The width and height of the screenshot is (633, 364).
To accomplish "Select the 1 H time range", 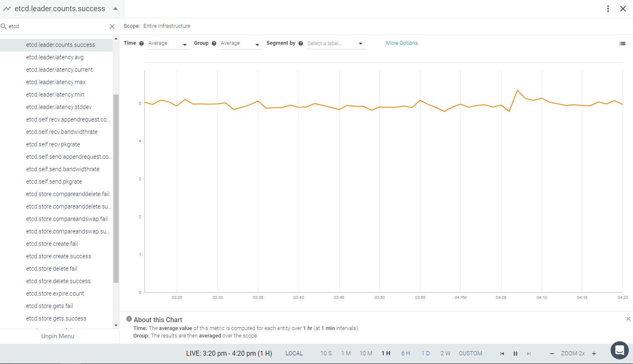I will [x=386, y=354].
